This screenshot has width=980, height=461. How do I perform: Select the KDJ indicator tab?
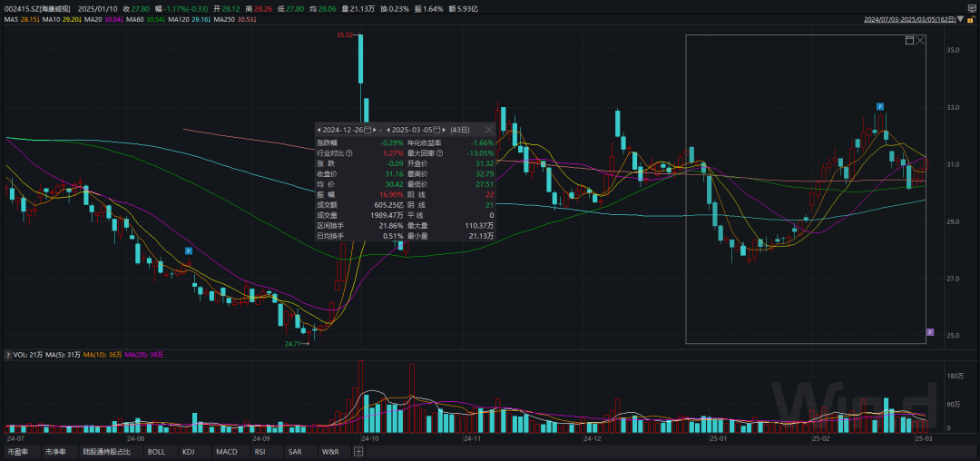coord(189,452)
